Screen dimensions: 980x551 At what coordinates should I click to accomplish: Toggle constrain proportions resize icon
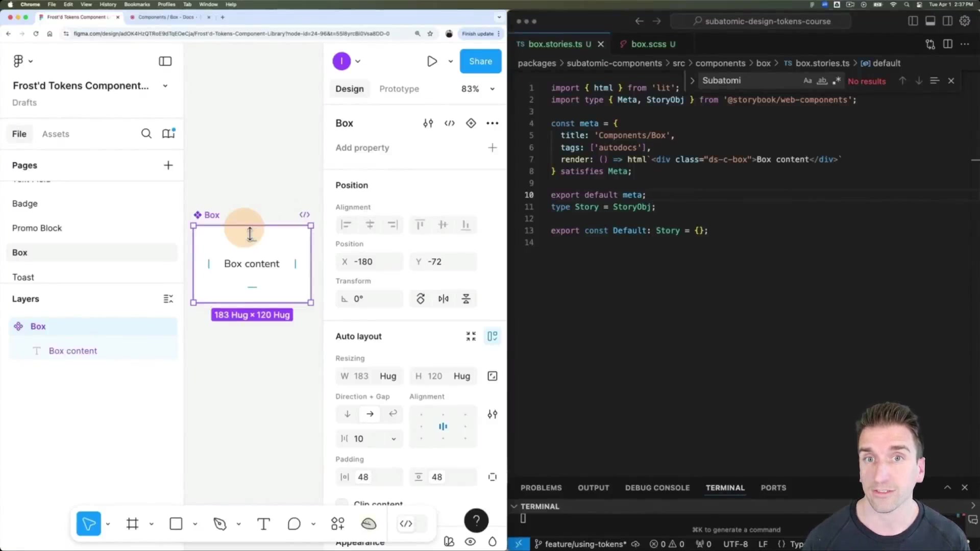(x=492, y=377)
